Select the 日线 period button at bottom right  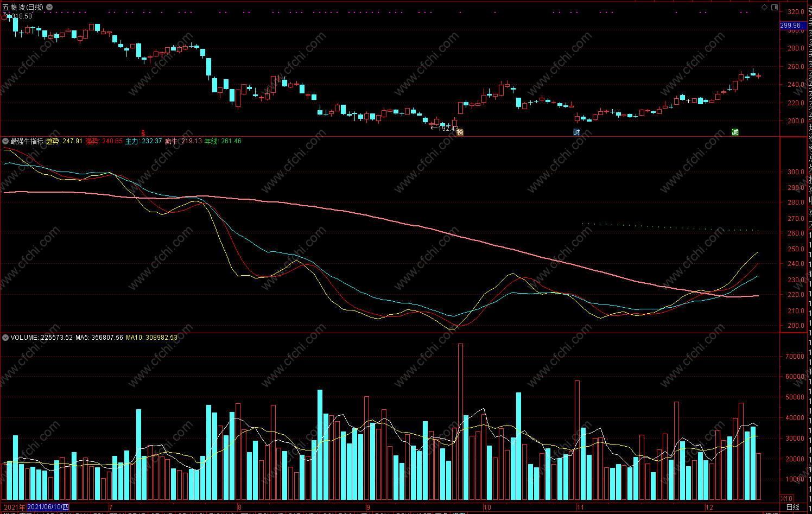click(x=793, y=507)
